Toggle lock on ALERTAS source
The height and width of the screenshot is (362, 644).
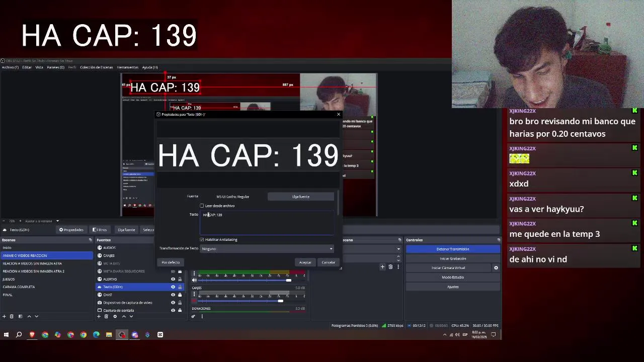click(x=180, y=279)
